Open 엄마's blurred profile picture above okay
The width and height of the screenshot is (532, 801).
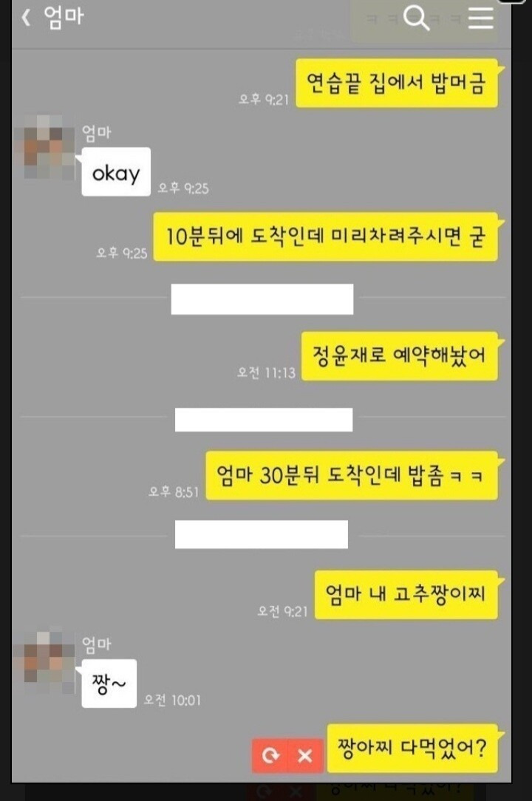(x=49, y=147)
